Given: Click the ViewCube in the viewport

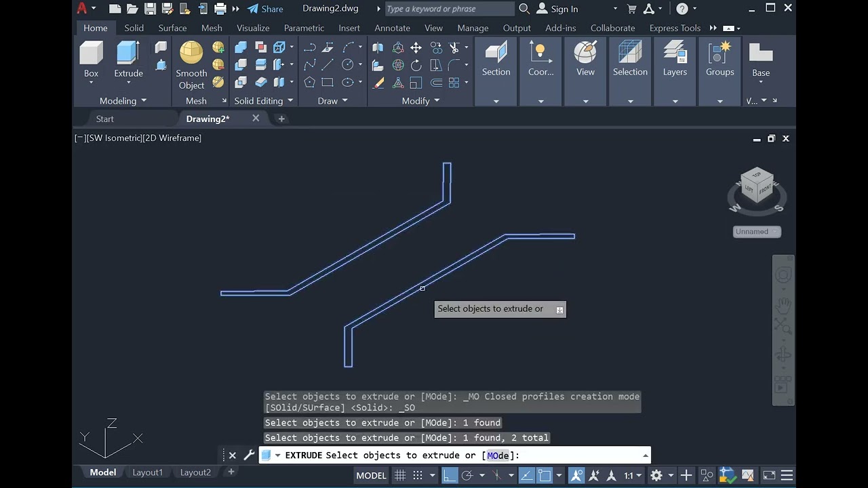Looking at the screenshot, I should pos(757,186).
